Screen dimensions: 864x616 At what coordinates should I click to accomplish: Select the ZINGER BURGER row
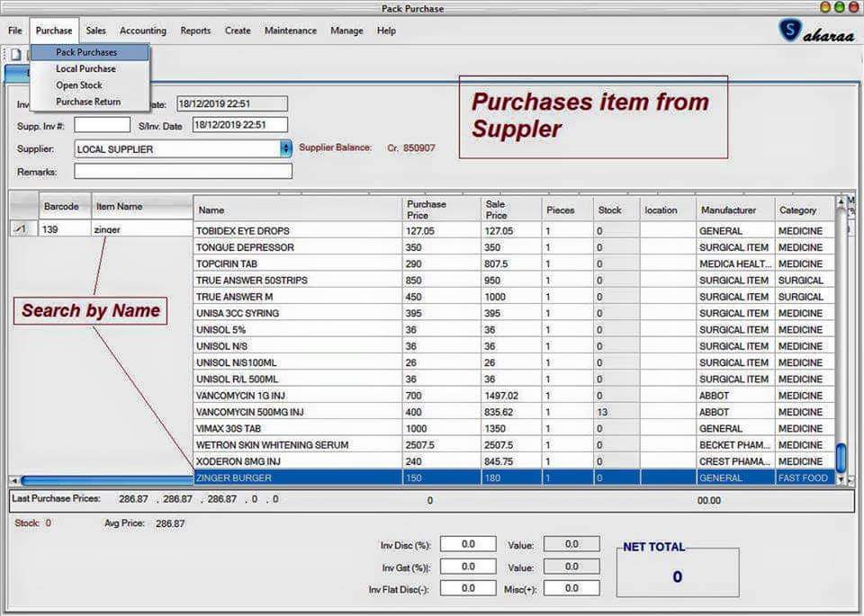515,478
